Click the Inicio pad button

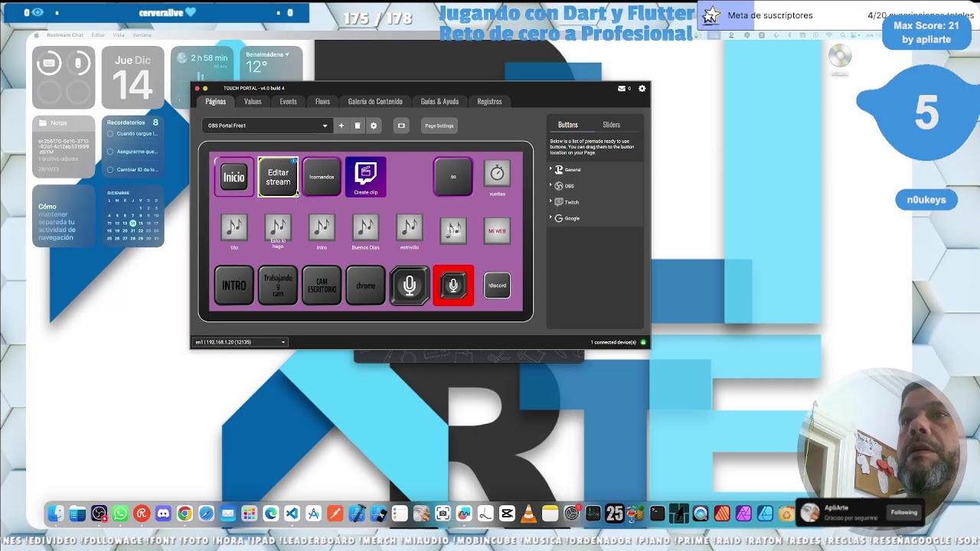[234, 177]
